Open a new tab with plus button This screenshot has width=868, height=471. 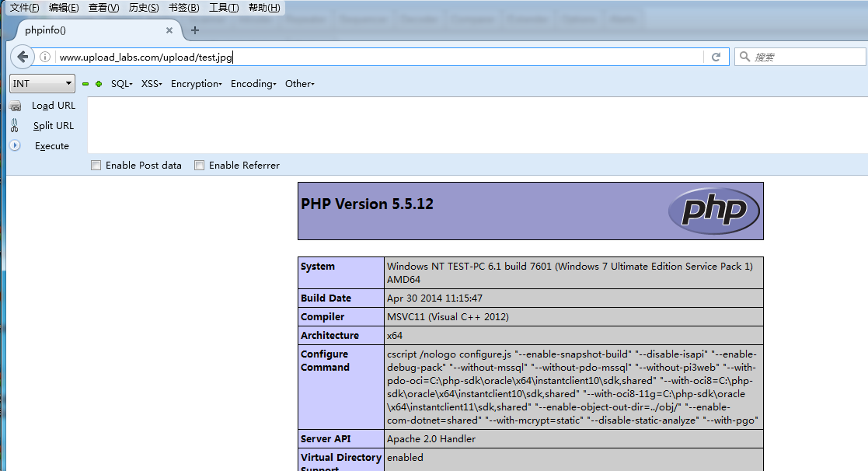(195, 30)
